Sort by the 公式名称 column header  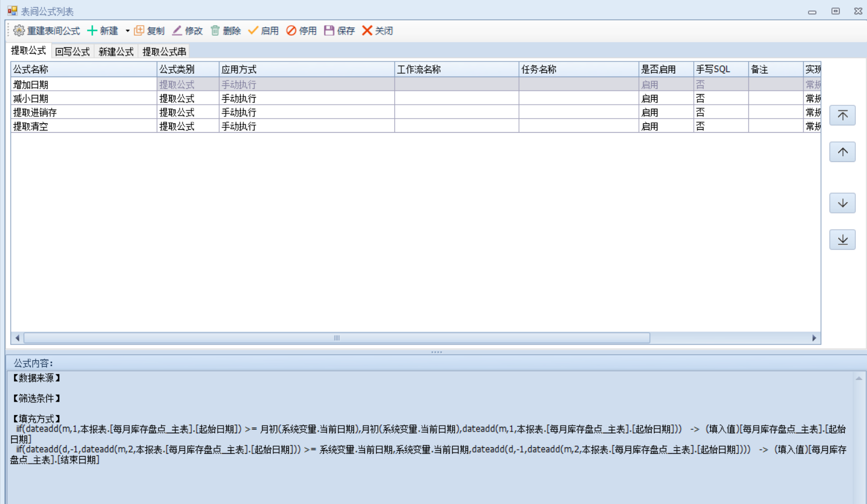coord(83,70)
